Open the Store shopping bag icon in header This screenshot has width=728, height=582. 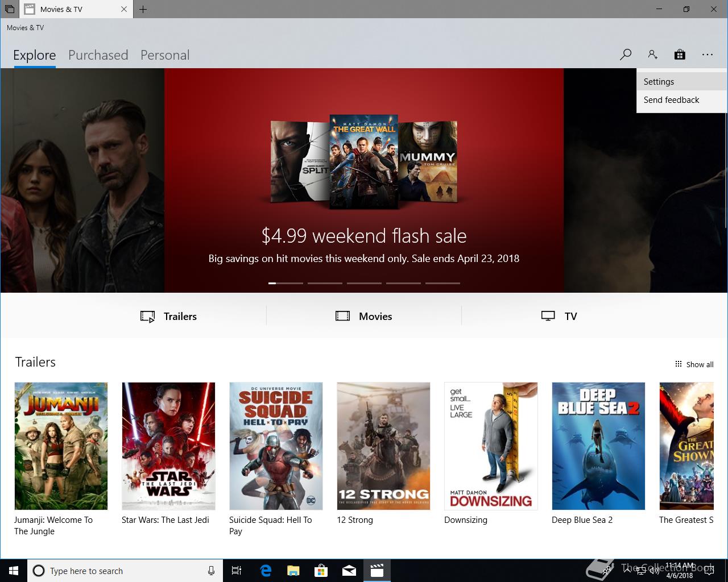coord(680,55)
